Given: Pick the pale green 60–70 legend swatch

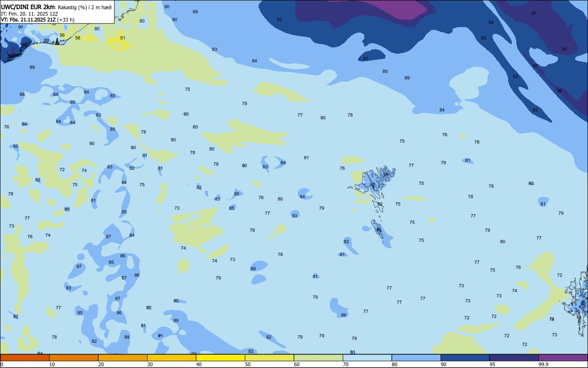Looking at the screenshot, I should coord(318,357).
